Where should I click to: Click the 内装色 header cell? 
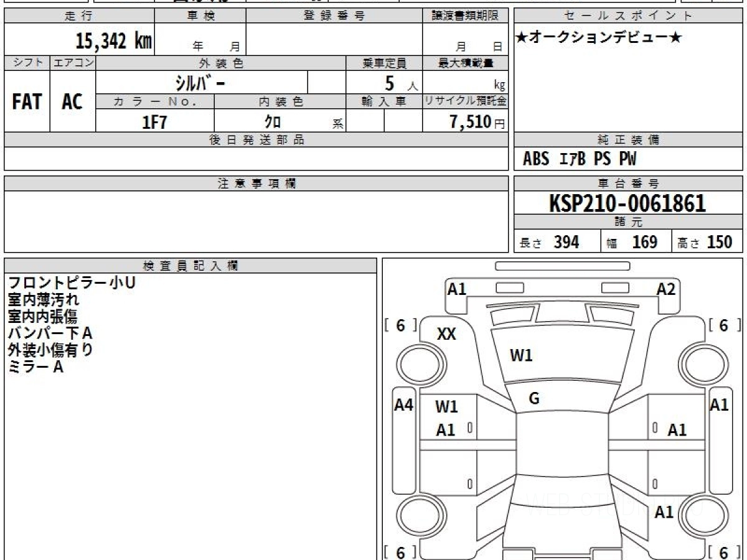280,101
